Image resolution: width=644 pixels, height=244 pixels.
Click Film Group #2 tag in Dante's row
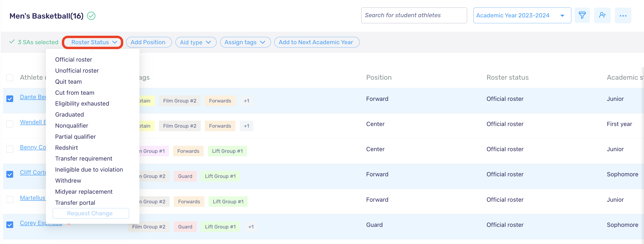(x=179, y=101)
